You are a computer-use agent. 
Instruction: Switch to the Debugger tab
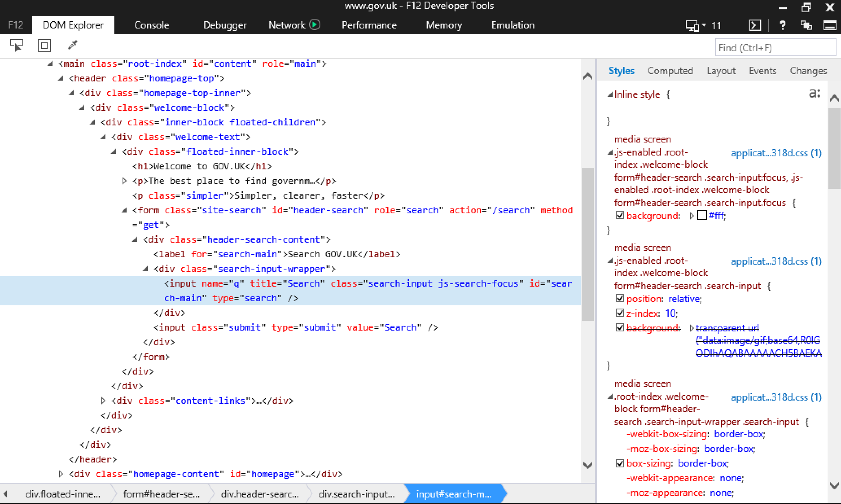click(x=225, y=25)
